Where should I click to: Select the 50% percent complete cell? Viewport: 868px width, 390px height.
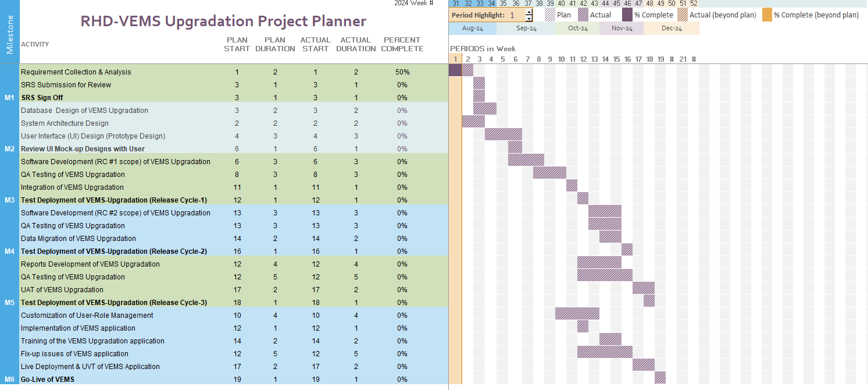click(402, 72)
